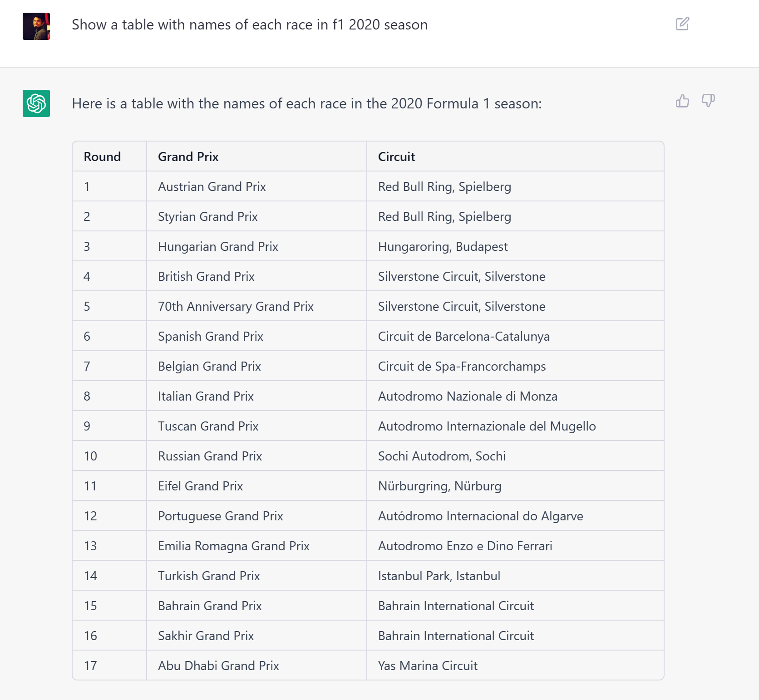The image size is (759, 700).
Task: Click the 70th Anniversary Grand Prix cell
Action: (x=236, y=306)
